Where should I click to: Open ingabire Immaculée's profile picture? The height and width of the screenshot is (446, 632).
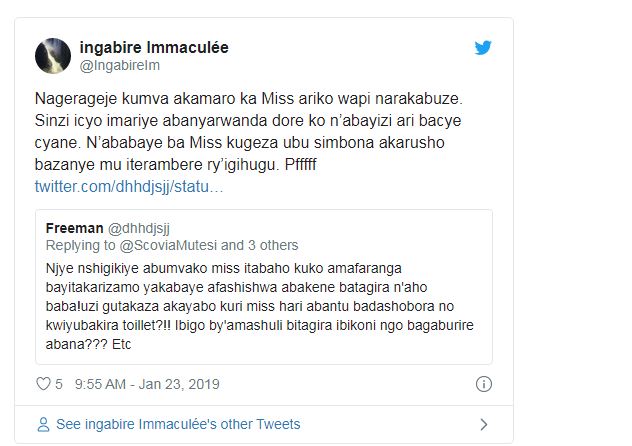click(51, 56)
